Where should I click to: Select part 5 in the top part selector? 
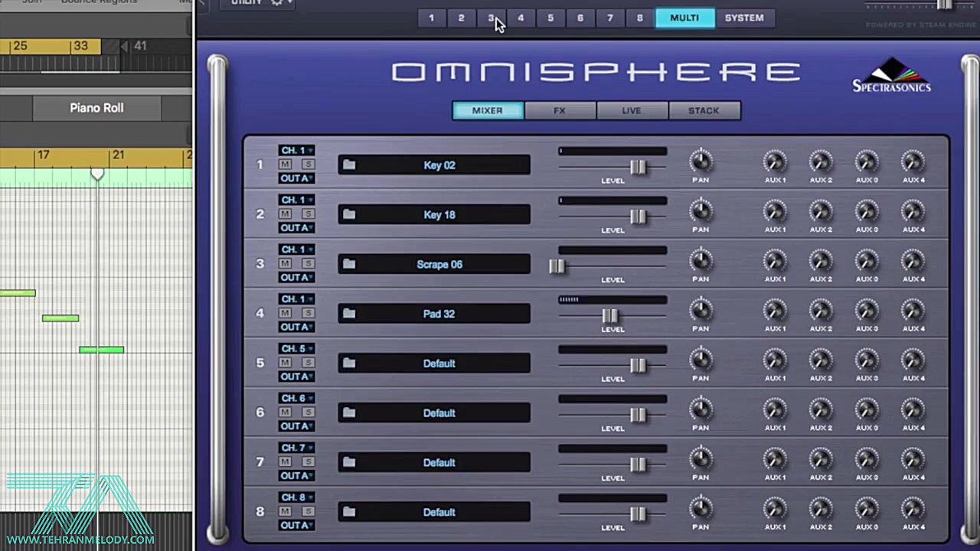click(x=550, y=18)
